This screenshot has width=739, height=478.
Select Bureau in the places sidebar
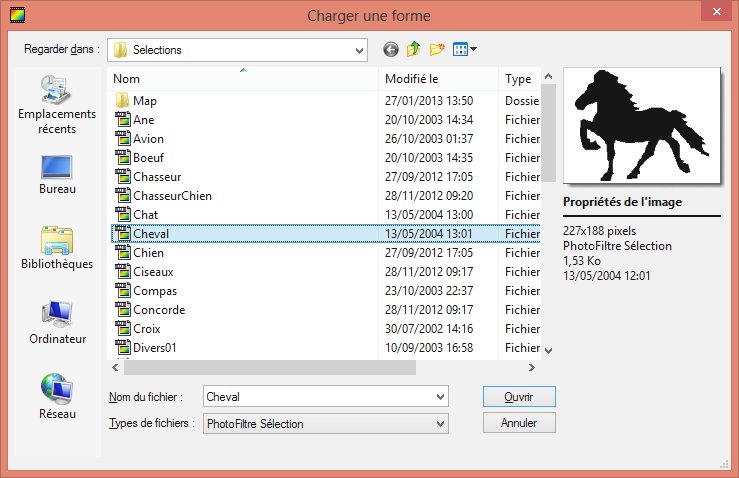coord(56,175)
